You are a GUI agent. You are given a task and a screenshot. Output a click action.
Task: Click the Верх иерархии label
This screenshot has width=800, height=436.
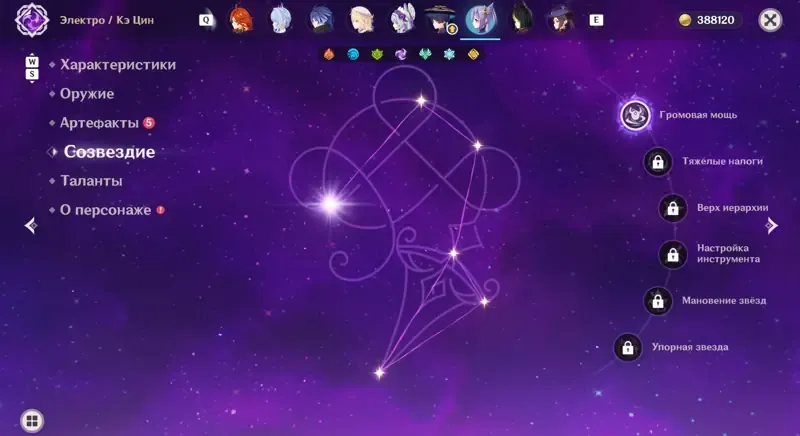tap(733, 208)
